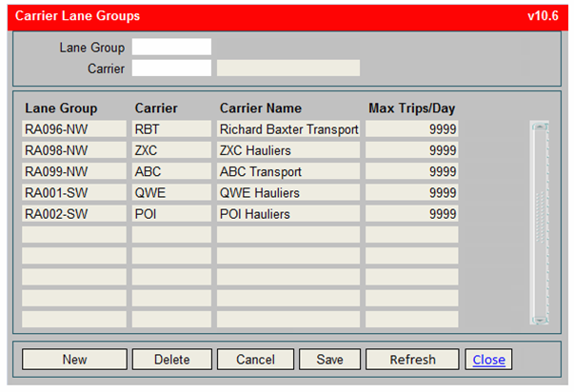Select lane group cell RA001-SW
Image resolution: width=574 pixels, height=392 pixels.
point(74,192)
